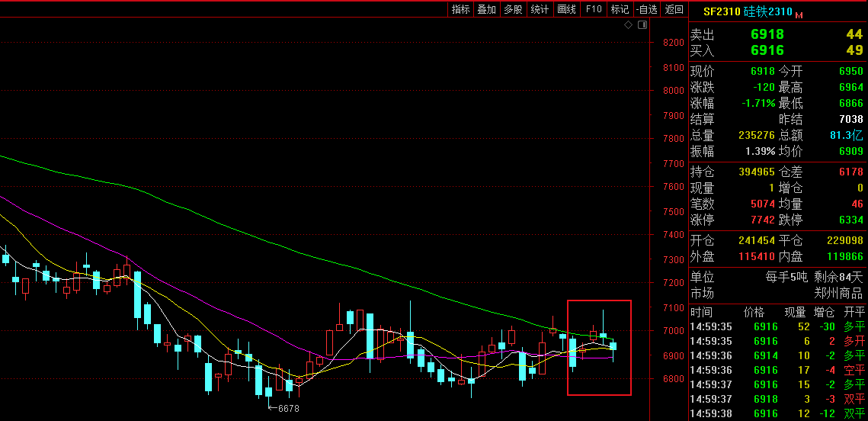Open the F10 information page
Viewport: 868px width, 421px height.
tap(594, 9)
